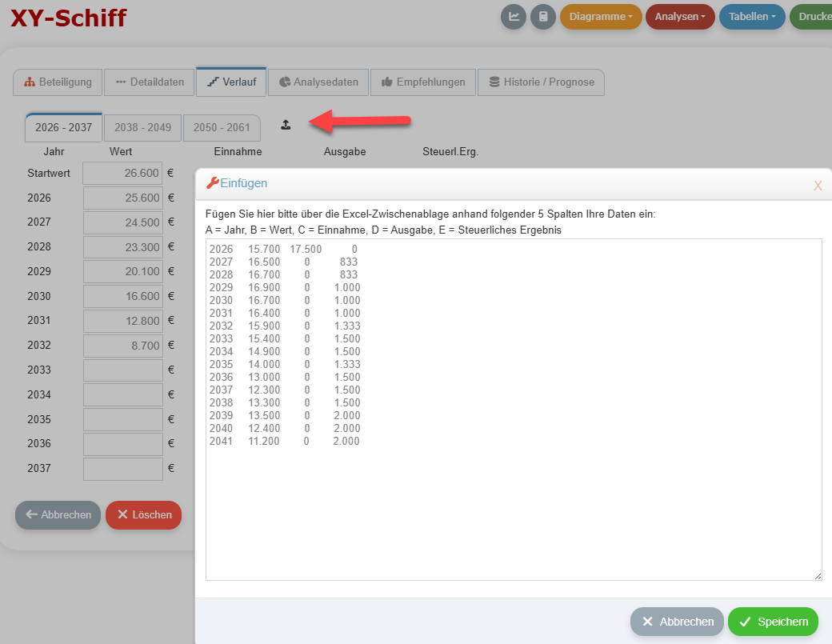Click the upload import icon beside year tabs
This screenshot has width=832, height=644.
pyautogui.click(x=286, y=125)
